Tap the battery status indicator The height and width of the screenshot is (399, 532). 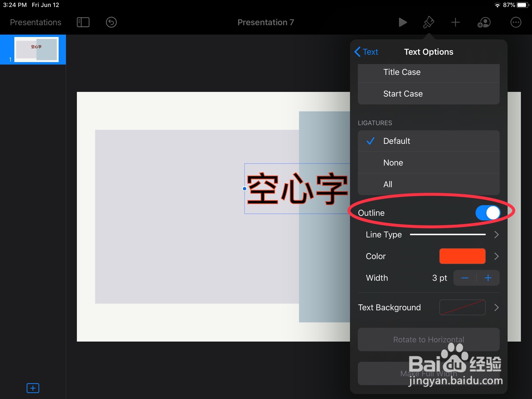pos(523,5)
